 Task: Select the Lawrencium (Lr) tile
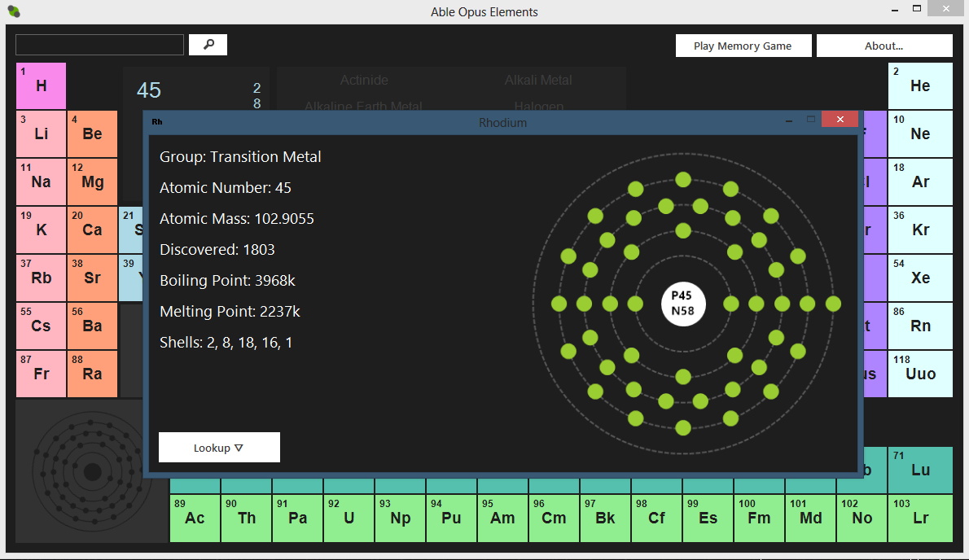pos(920,518)
